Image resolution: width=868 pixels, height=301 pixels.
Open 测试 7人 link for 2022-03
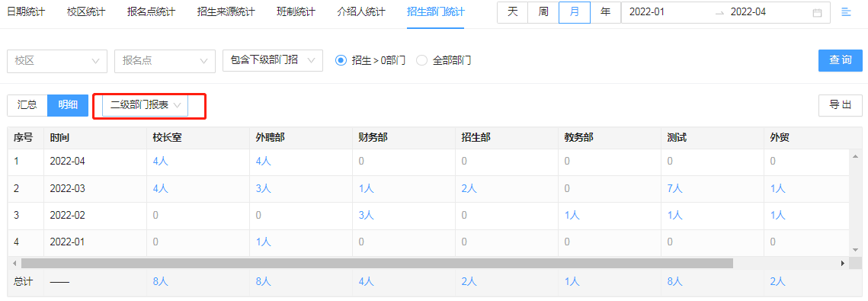(x=674, y=189)
